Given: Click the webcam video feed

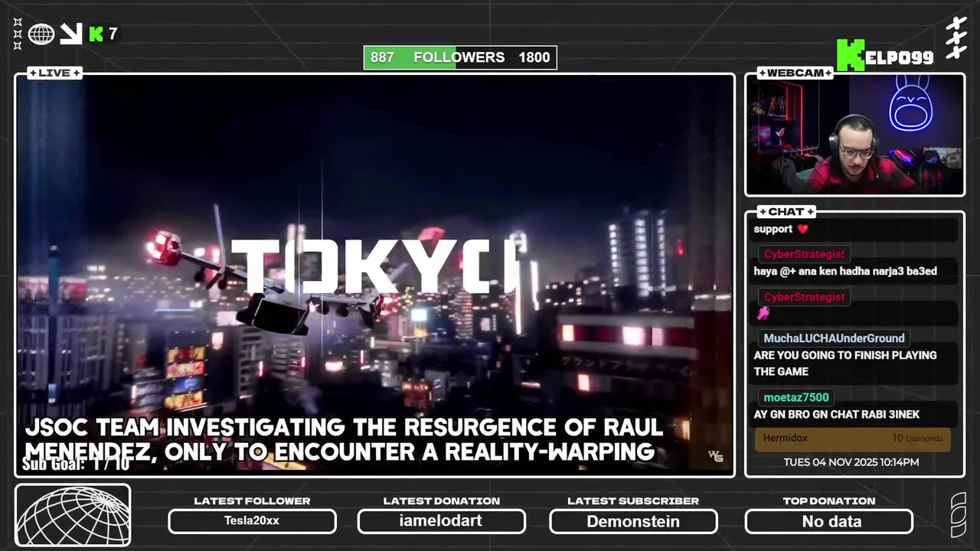Looking at the screenshot, I should [854, 135].
